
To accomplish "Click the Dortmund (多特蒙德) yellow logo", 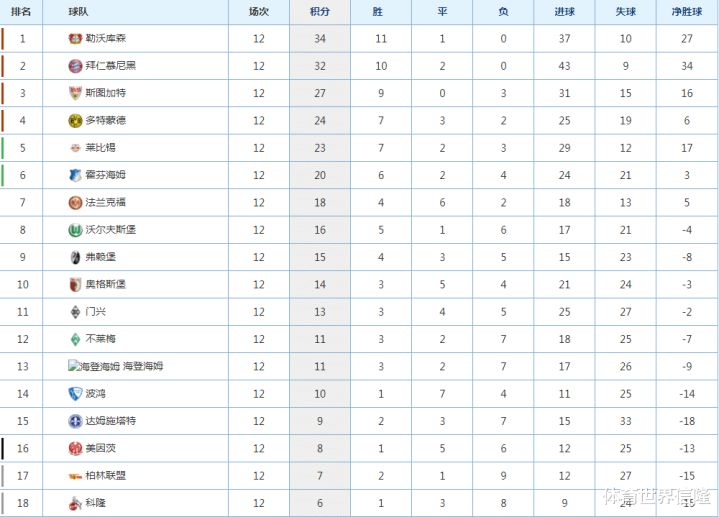I will pyautogui.click(x=75, y=121).
